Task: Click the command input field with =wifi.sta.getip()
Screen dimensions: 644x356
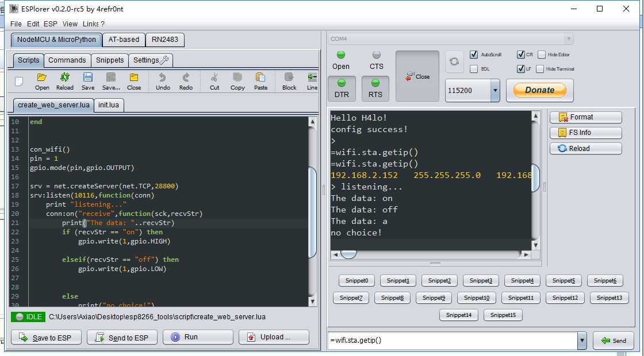Action: 452,340
